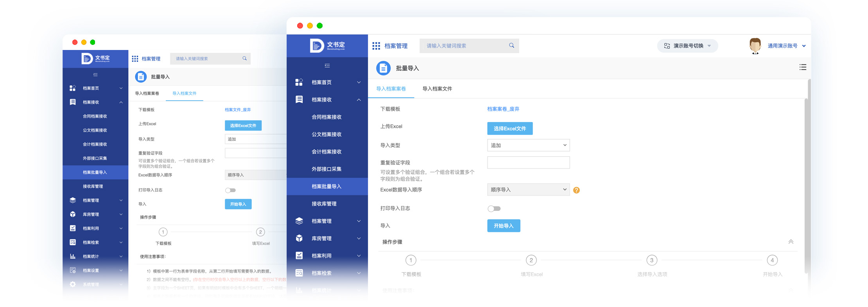The image size is (868, 307).
Task: Click the apps grid icon in back window
Action: click(135, 59)
